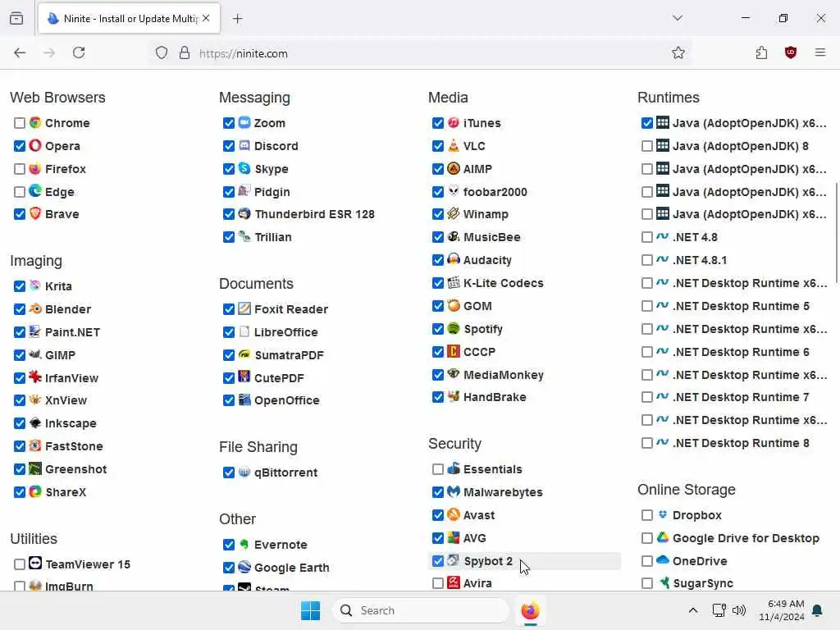840x630 pixels.
Task: Click the MediaMonkey label
Action: (x=503, y=374)
